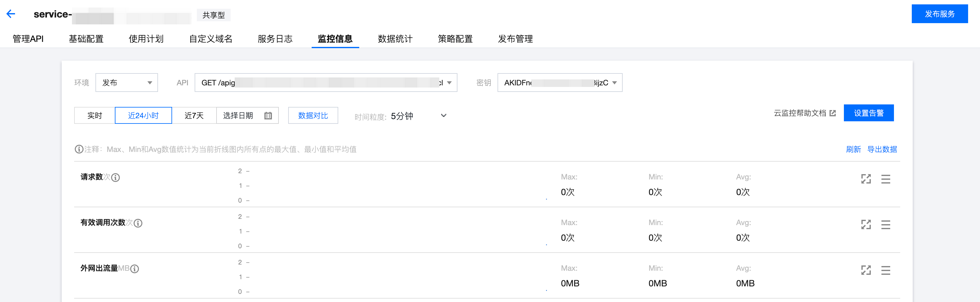Image resolution: width=980 pixels, height=302 pixels.
Task: Switch to the 管理API tab
Action: 28,39
